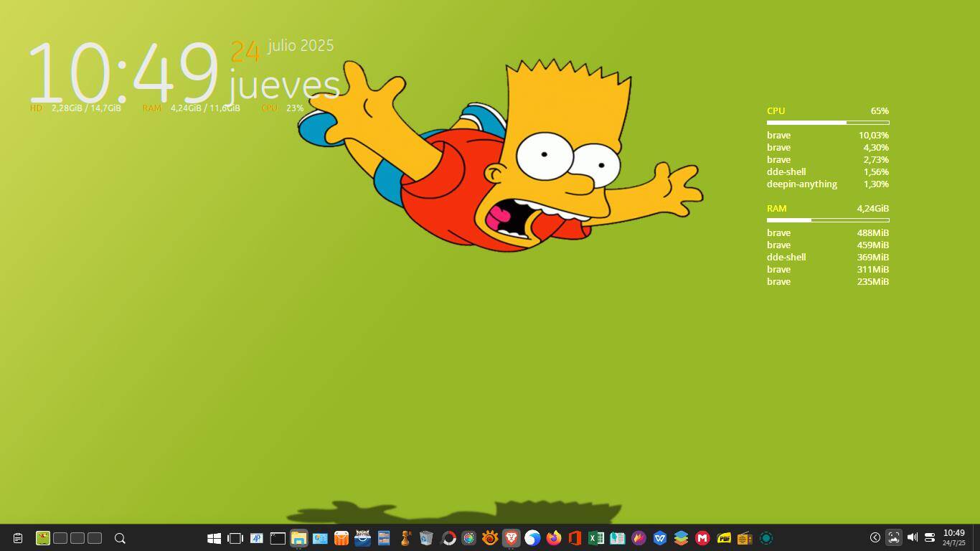The image size is (980, 551).
Task: Click the 'RAM 4,24GiB' widget heading
Action: click(x=828, y=209)
